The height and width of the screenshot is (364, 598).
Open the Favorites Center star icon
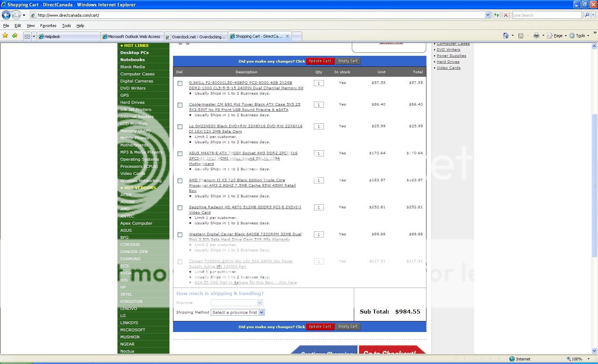(x=5, y=36)
